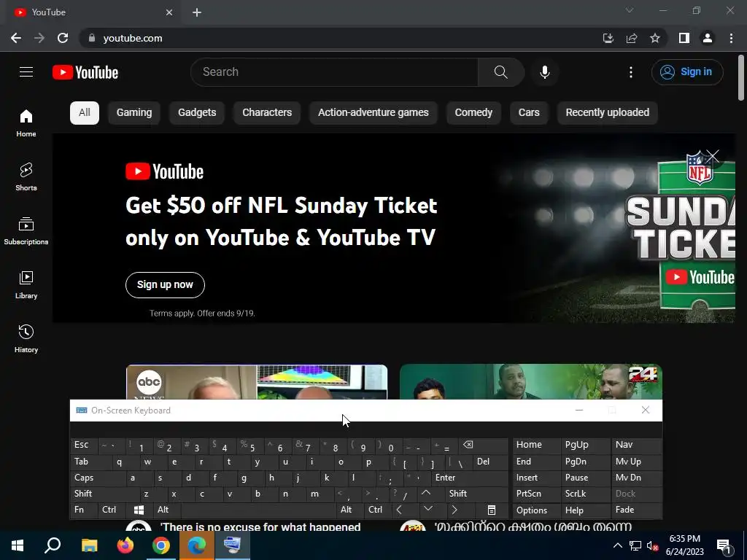Viewport: 747px width, 560px height.
Task: Click Sign up now button
Action: coord(165,285)
